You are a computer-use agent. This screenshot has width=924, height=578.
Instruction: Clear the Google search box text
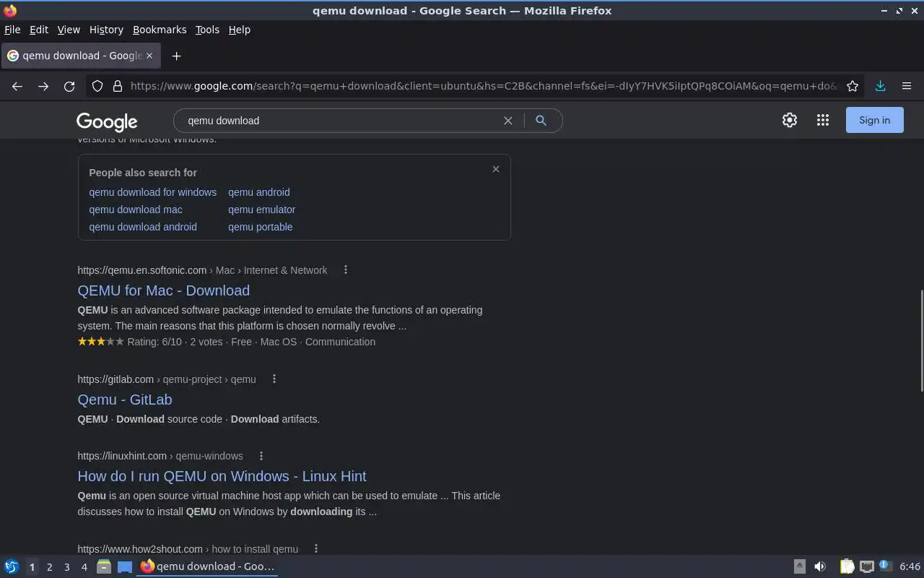click(x=508, y=121)
